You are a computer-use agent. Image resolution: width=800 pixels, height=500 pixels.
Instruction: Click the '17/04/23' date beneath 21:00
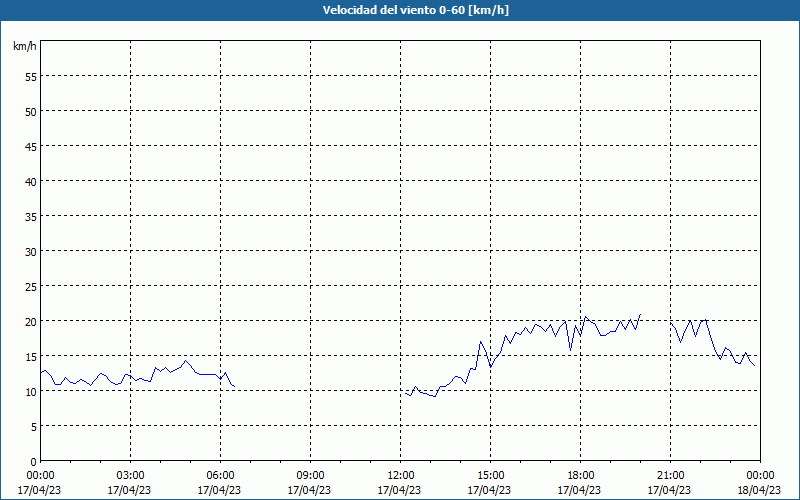point(669,490)
